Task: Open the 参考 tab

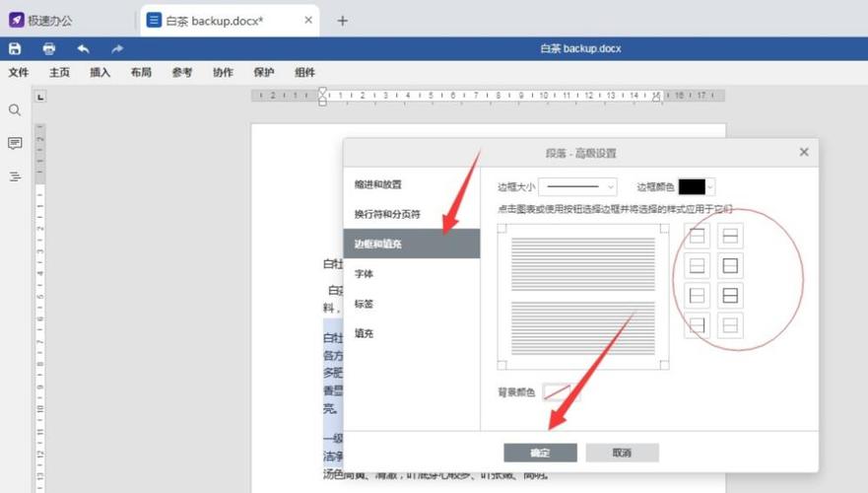Action: (182, 72)
